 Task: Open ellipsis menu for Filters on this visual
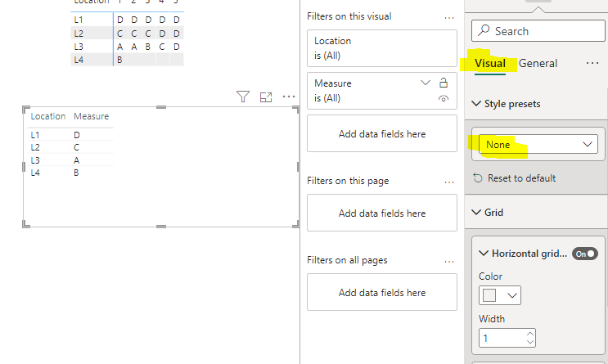(x=449, y=18)
